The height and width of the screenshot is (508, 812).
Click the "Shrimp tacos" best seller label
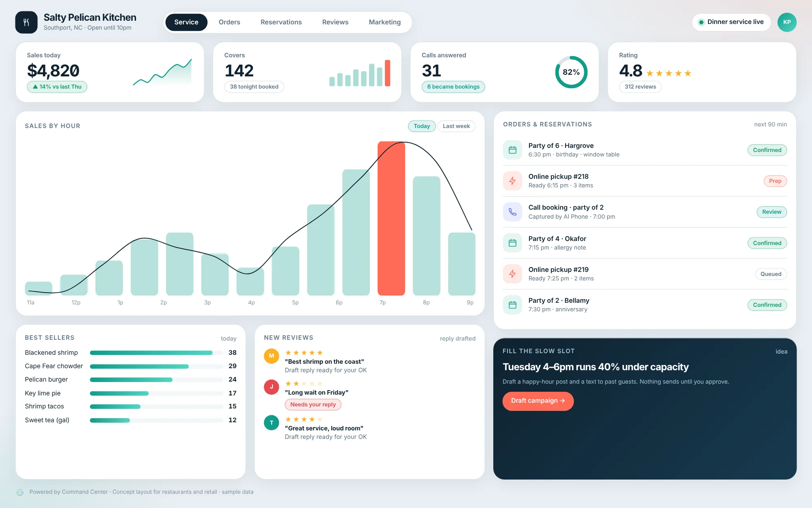[44, 406]
